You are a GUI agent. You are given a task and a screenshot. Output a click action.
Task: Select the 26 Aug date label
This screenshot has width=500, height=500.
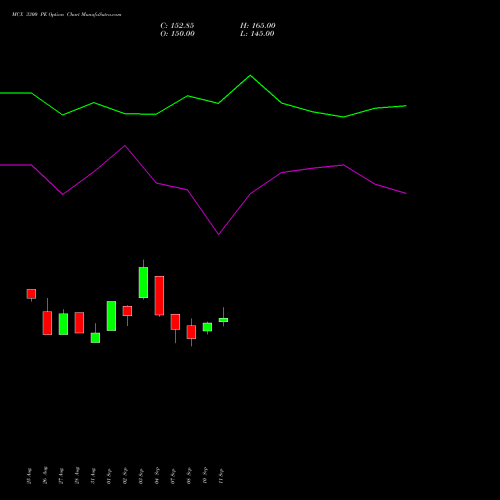[45, 475]
